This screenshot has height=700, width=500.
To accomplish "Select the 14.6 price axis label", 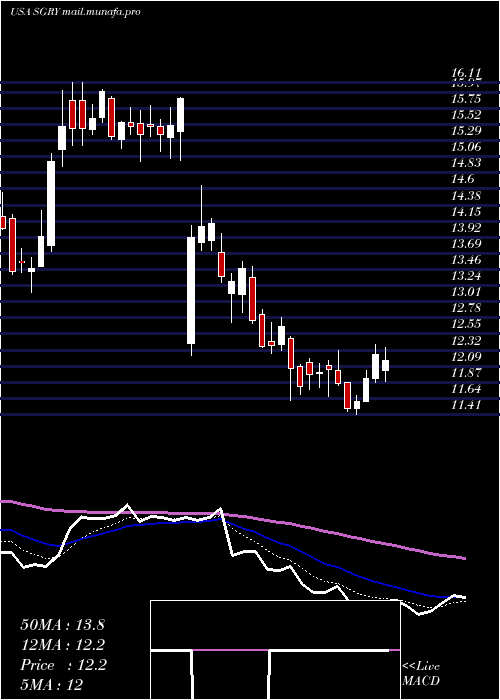I will [x=462, y=179].
